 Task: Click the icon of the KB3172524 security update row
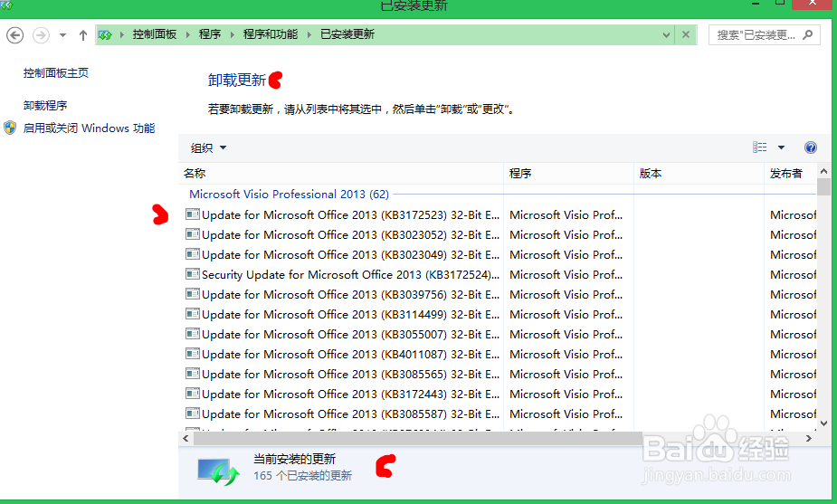point(192,274)
